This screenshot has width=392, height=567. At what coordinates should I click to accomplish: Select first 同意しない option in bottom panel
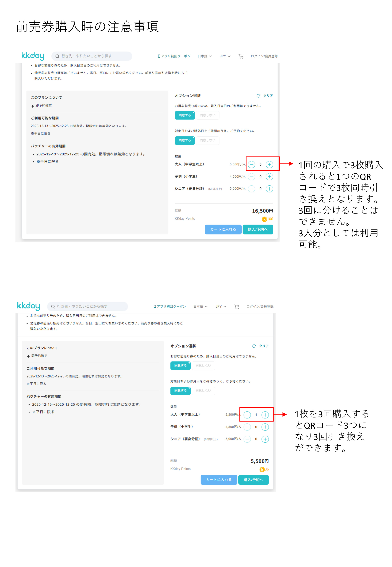click(203, 366)
